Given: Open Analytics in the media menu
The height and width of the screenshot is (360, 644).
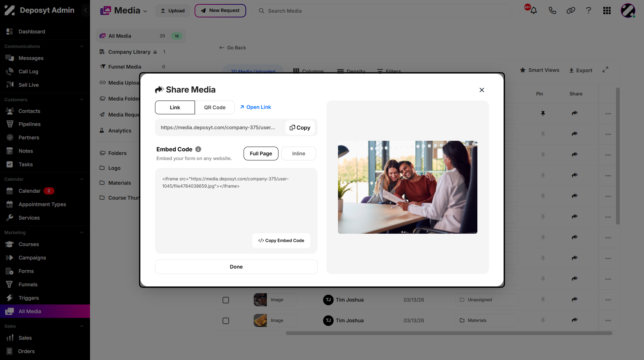Looking at the screenshot, I should (x=120, y=131).
